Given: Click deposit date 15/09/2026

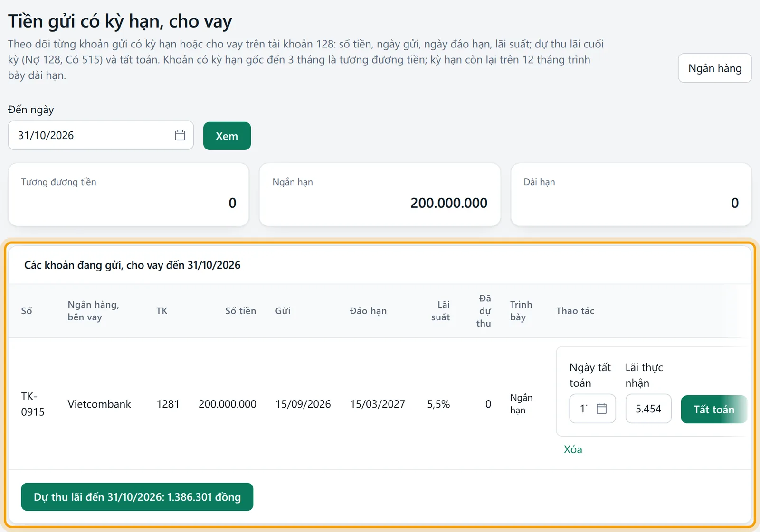Looking at the screenshot, I should (x=303, y=404).
